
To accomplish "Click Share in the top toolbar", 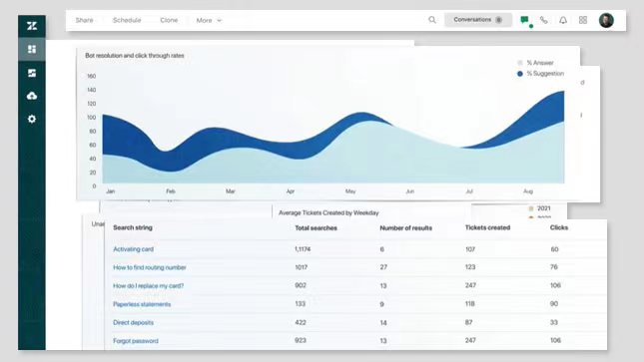I will pos(84,20).
